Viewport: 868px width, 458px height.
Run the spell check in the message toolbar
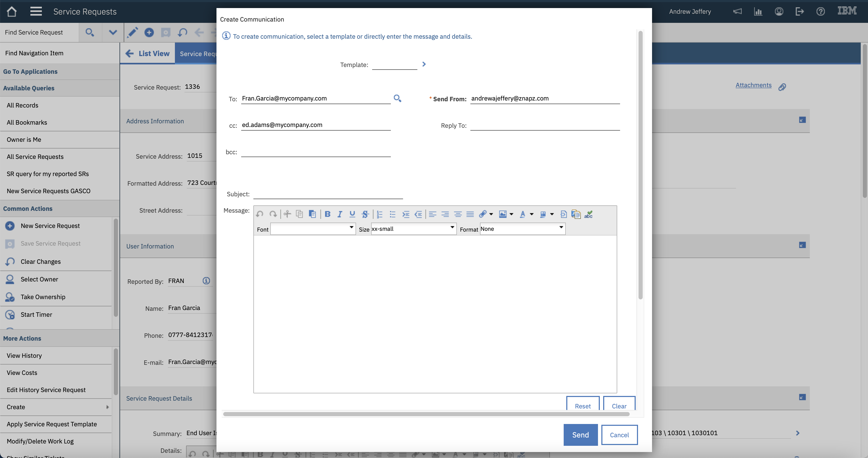589,214
